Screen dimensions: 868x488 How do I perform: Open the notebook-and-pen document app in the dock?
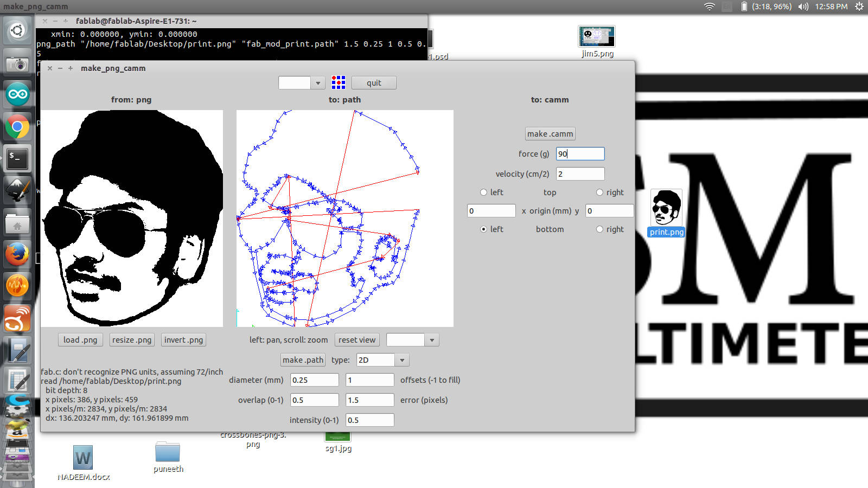pos(17,350)
